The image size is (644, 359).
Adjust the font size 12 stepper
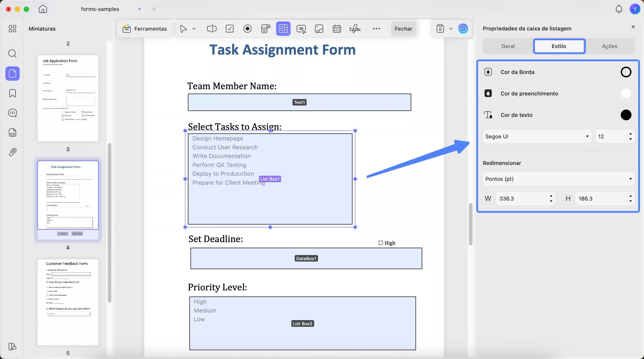point(630,137)
